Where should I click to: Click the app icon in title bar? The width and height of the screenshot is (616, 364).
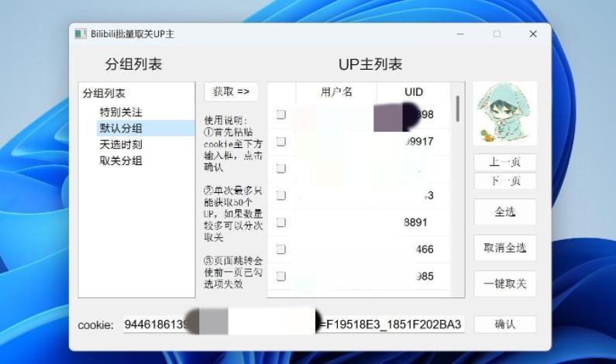point(81,34)
